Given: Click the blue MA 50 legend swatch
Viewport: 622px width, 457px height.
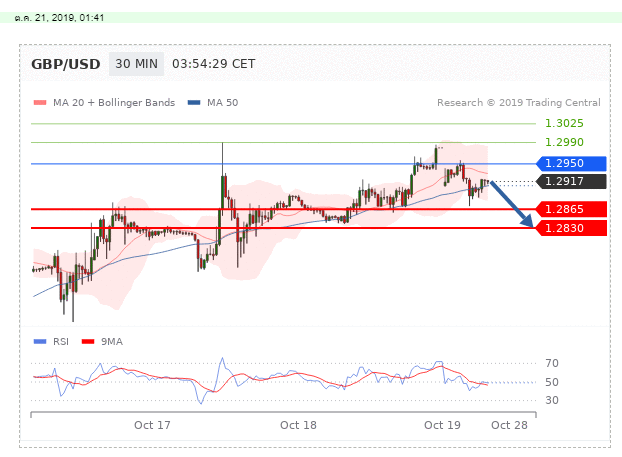Looking at the screenshot, I should pyautogui.click(x=194, y=103).
